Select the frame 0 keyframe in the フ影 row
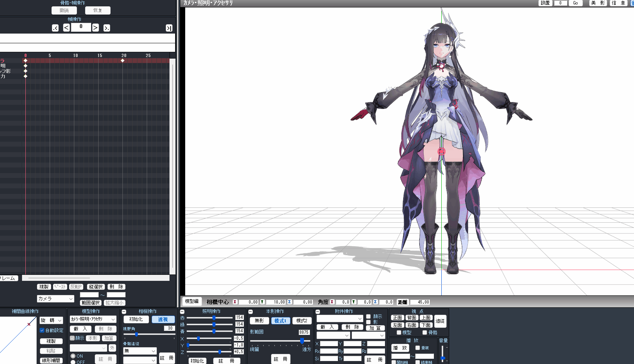Screen dimensions: 634x364 click(25, 71)
